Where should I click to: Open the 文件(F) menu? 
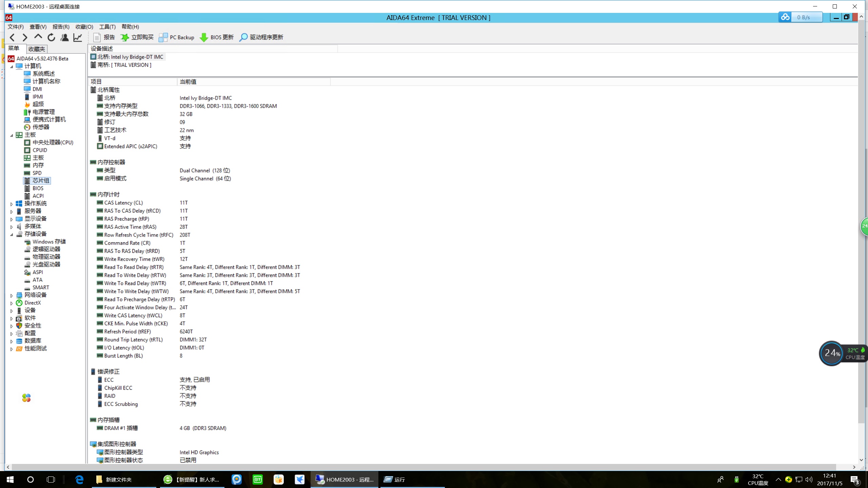(x=16, y=27)
